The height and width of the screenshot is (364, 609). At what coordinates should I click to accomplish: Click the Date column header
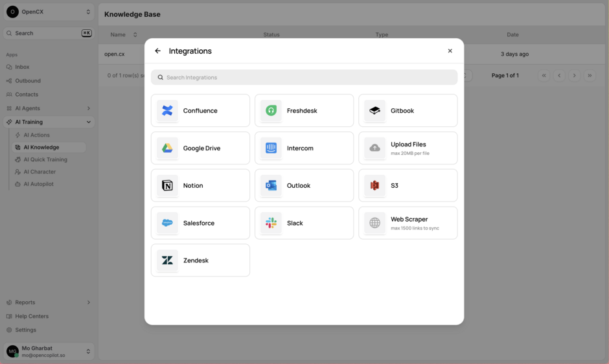(x=512, y=34)
